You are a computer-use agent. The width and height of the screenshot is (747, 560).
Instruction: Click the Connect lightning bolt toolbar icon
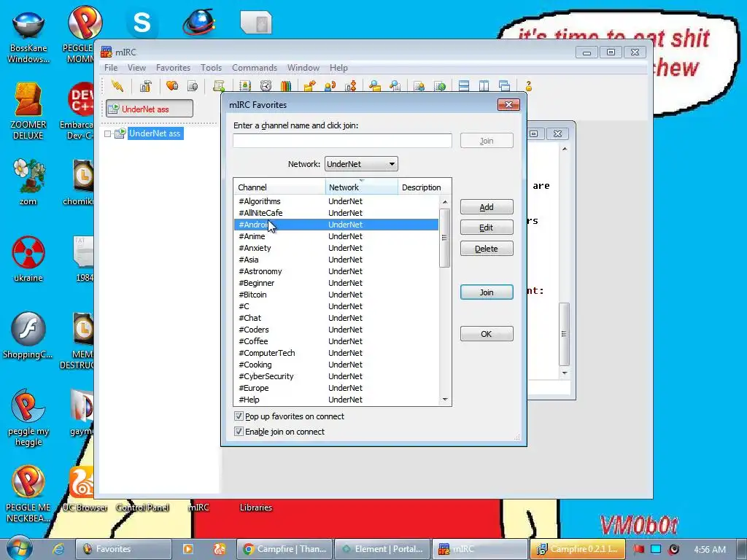(x=117, y=86)
